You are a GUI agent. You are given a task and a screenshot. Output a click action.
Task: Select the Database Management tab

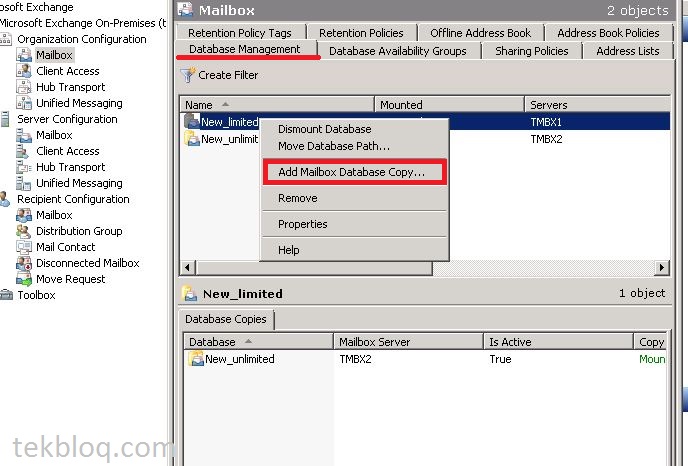tap(245, 49)
